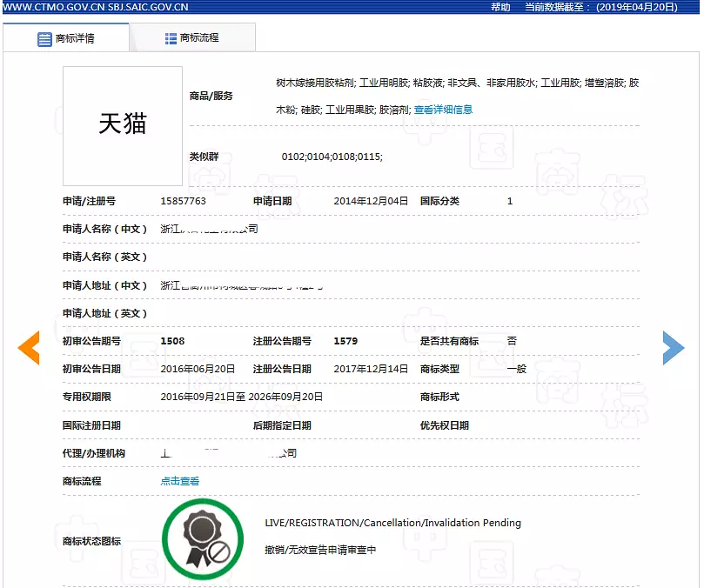Click the trademark status badge icon

pyautogui.click(x=203, y=539)
